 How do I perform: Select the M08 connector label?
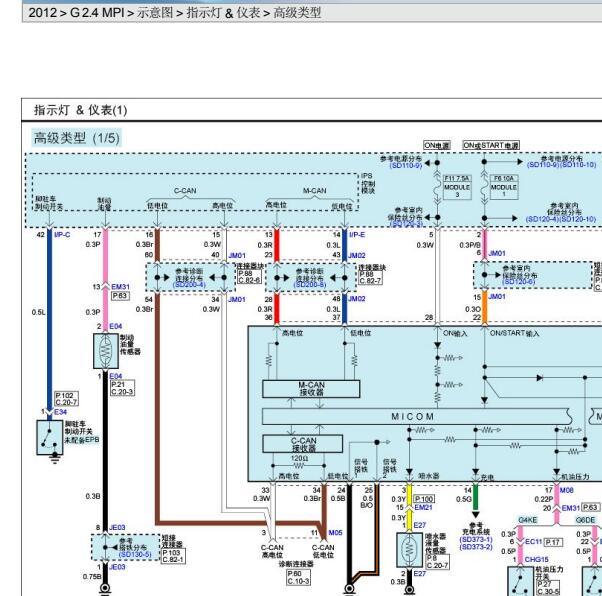pos(566,490)
